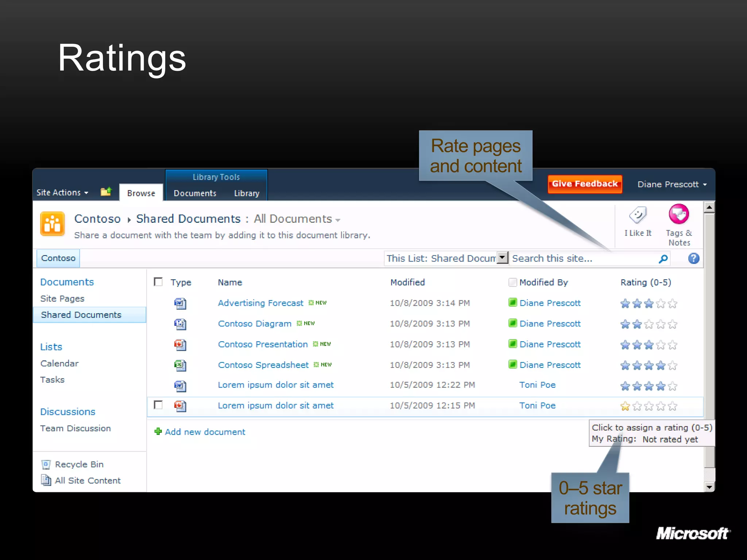The width and height of the screenshot is (747, 560).
Task: Click presence icon on Contoso Spreadsheet row
Action: [512, 364]
